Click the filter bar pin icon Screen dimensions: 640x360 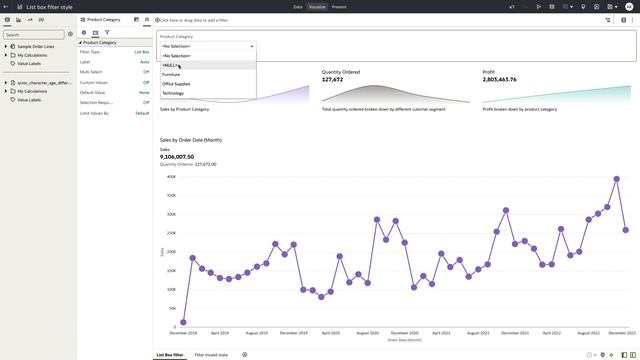[623, 20]
